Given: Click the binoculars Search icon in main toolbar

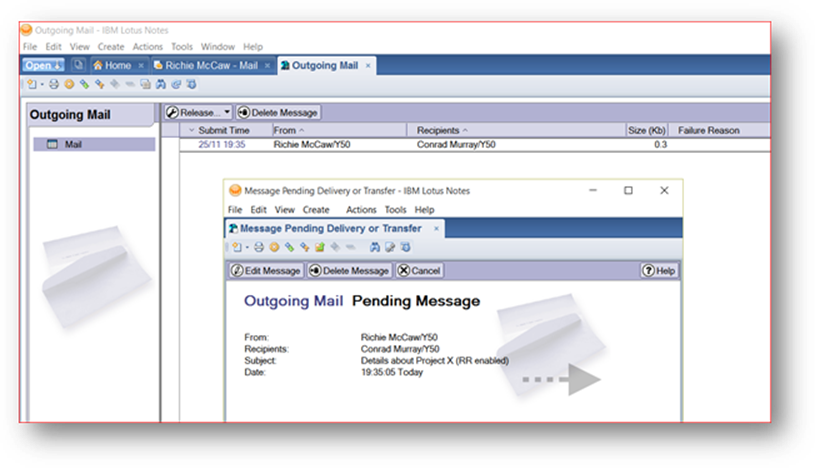Looking at the screenshot, I should pos(161,84).
